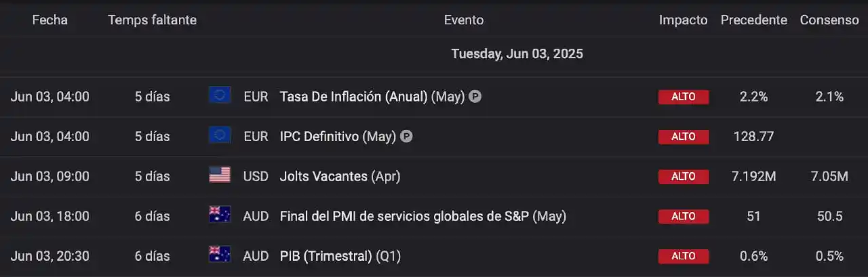Click the EU flag beside Tasa De Inflación
This screenshot has height=277, width=868.
pos(220,95)
